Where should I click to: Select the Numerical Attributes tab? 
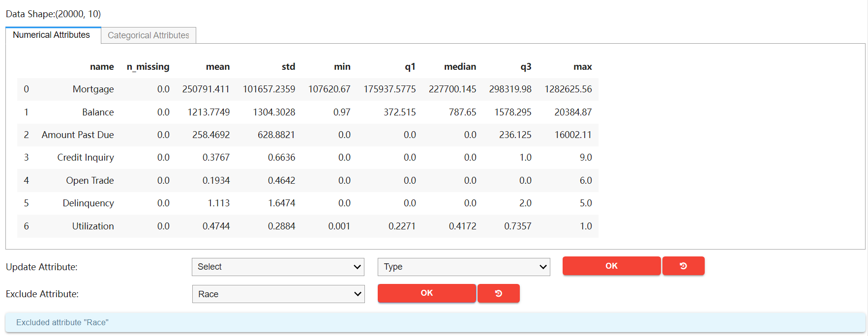pos(52,35)
